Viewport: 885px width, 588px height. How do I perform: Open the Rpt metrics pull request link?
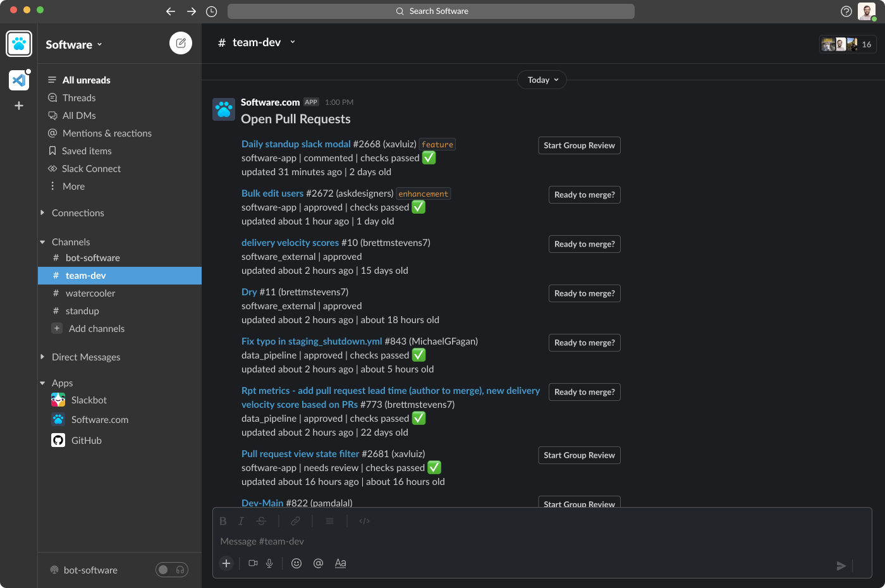click(391, 398)
